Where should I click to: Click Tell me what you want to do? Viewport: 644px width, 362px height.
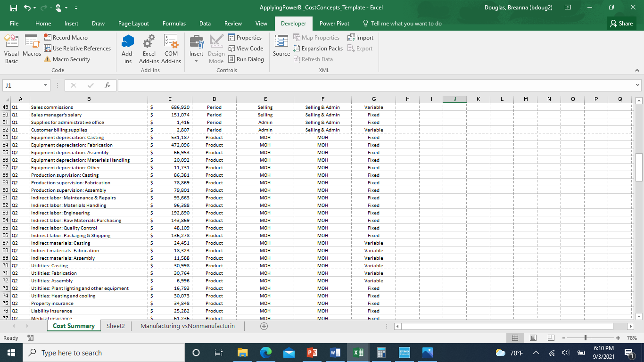point(408,23)
